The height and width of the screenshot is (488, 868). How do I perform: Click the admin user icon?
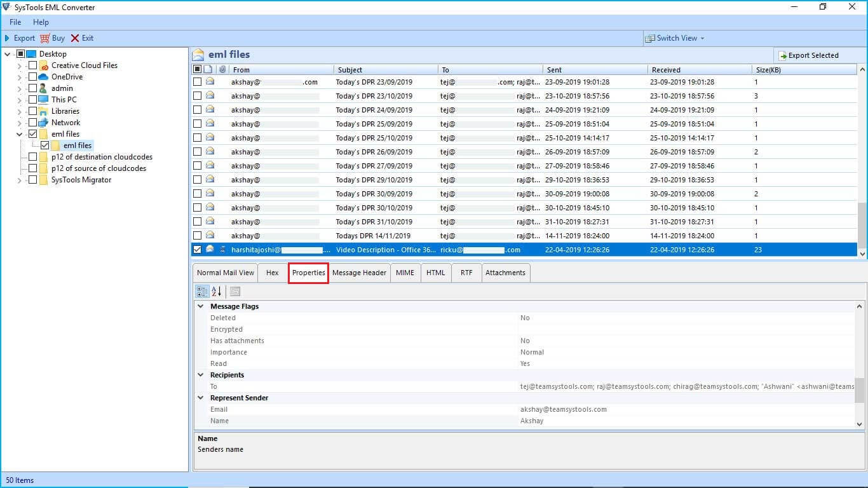click(x=43, y=88)
